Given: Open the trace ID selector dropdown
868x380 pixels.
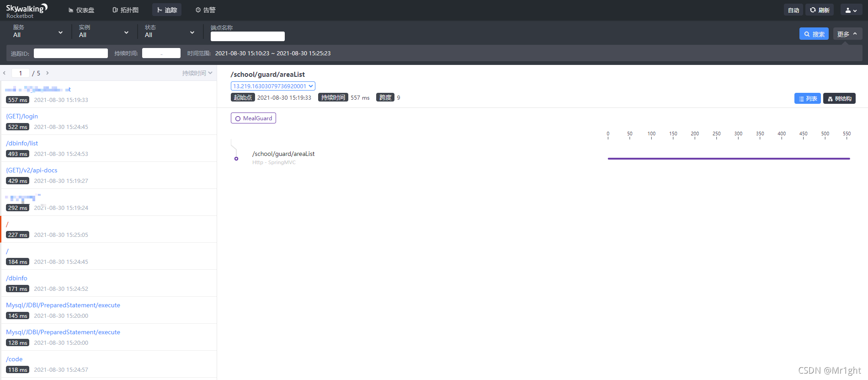Looking at the screenshot, I should [273, 86].
